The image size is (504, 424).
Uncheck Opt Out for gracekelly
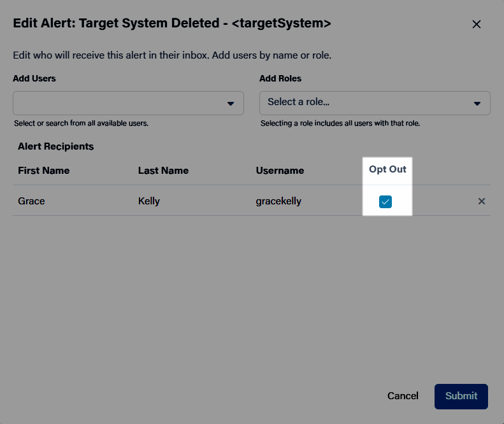click(385, 202)
